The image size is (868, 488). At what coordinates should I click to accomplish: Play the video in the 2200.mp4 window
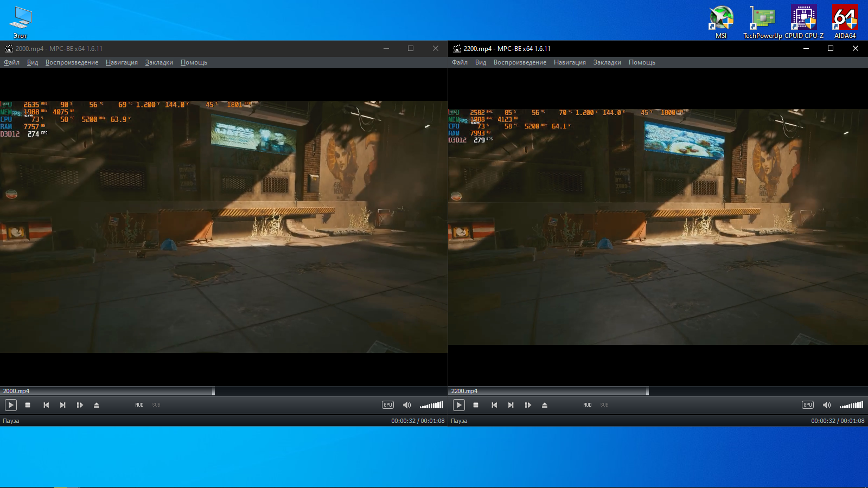pyautogui.click(x=459, y=405)
